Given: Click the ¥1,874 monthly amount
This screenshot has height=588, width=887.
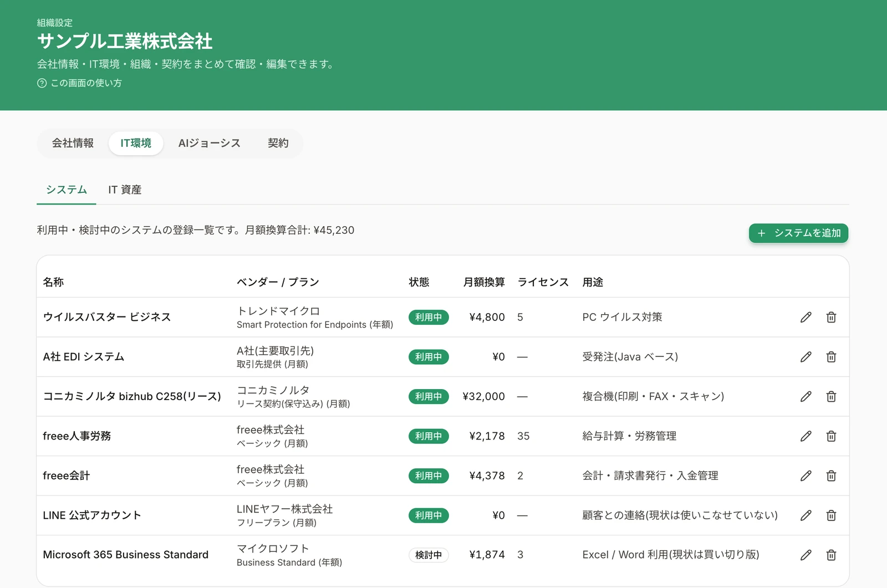Looking at the screenshot, I should pyautogui.click(x=487, y=555).
